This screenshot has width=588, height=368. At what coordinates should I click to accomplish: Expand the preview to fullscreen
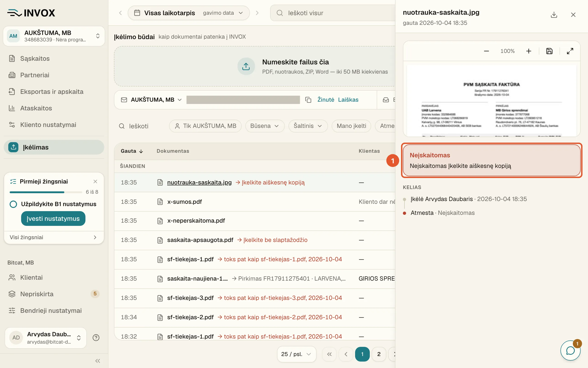(570, 51)
